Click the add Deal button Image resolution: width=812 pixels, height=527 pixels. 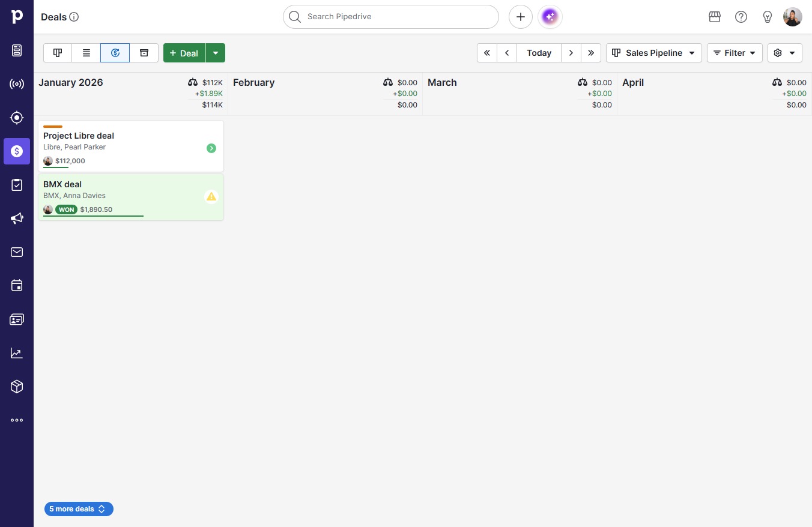[x=184, y=53]
